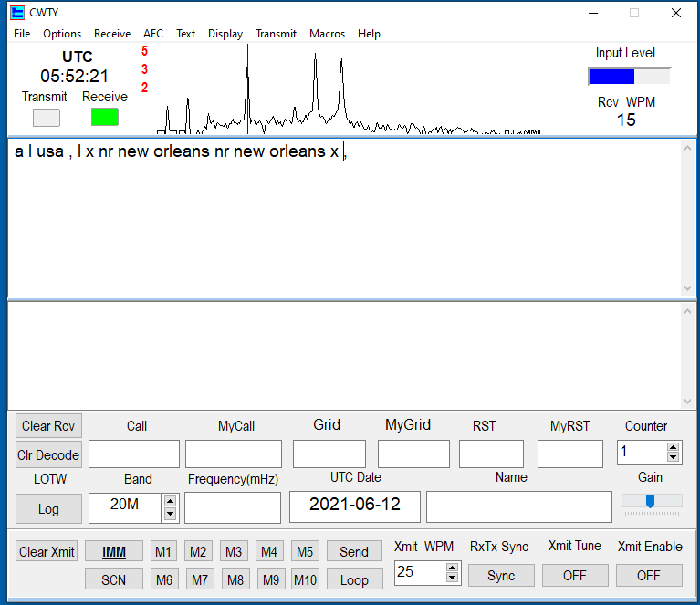Click the Send button
This screenshot has height=605, width=700.
tap(354, 551)
